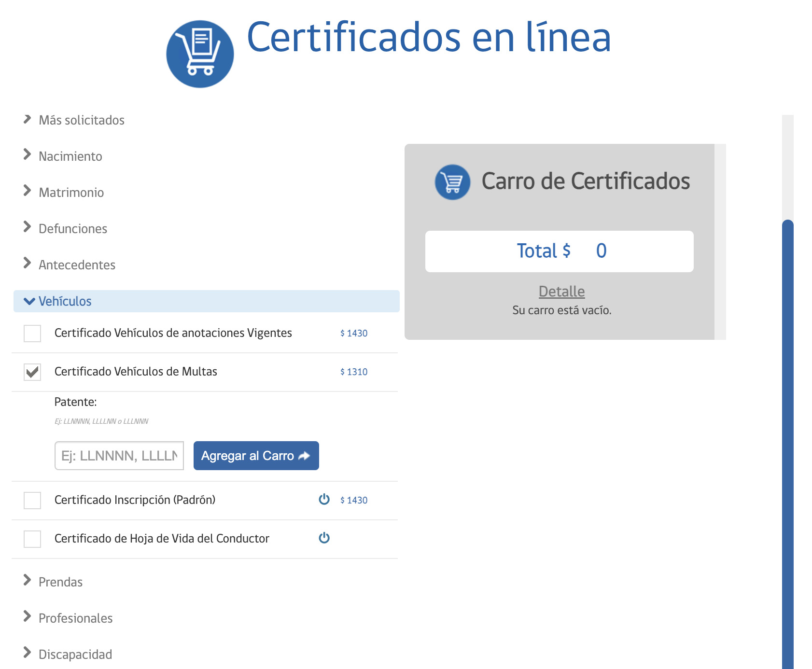Click the arrow icon inside Agregar al Carro button

tap(304, 455)
